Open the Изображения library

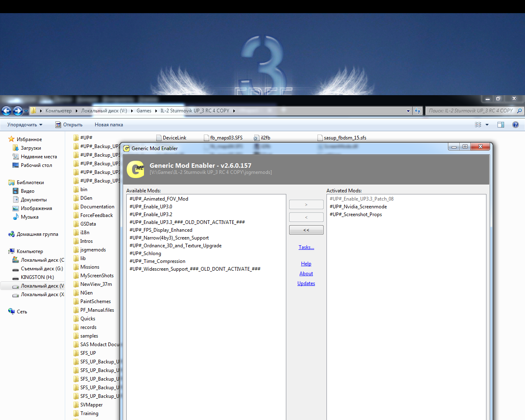(x=36, y=208)
